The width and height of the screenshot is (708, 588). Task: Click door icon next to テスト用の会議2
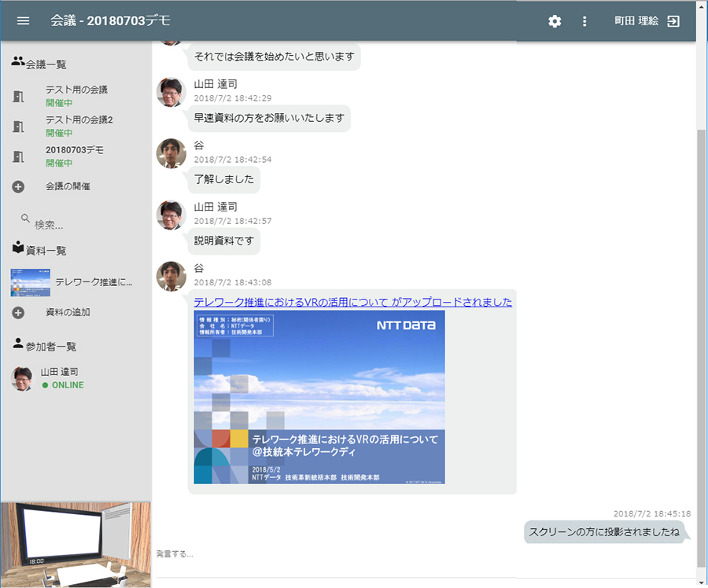point(19,126)
